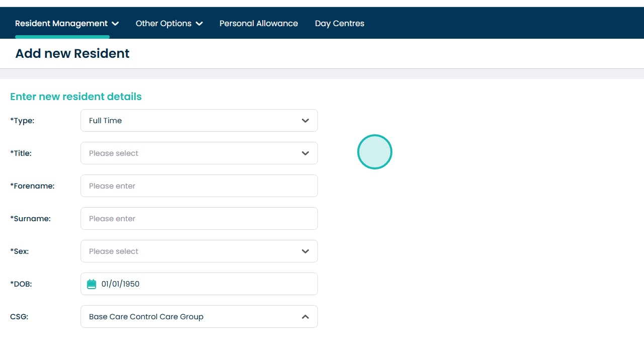The height and width of the screenshot is (362, 644).
Task: Open the Title 'Please select' dropdown
Action: [x=191, y=153]
